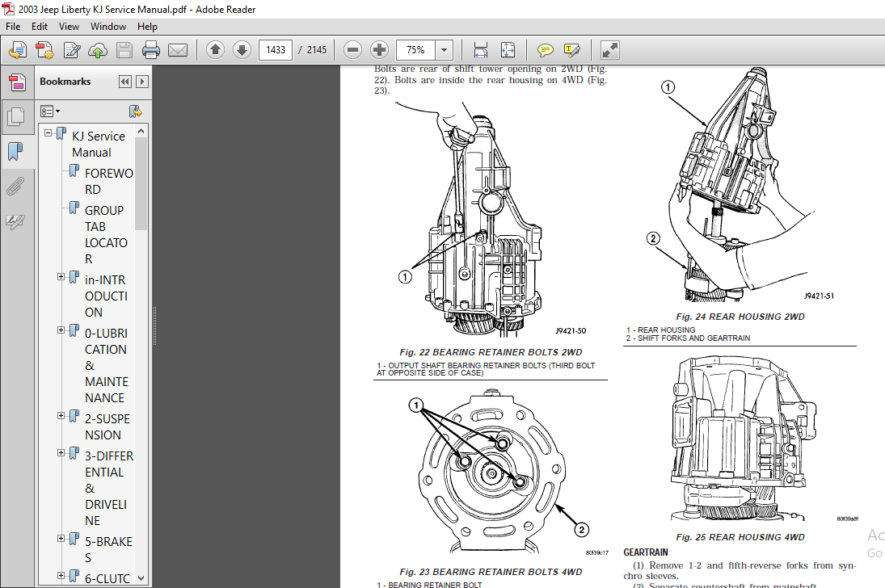Click the fit width scrolling icon
Image resolution: width=885 pixels, height=588 pixels.
[x=480, y=50]
